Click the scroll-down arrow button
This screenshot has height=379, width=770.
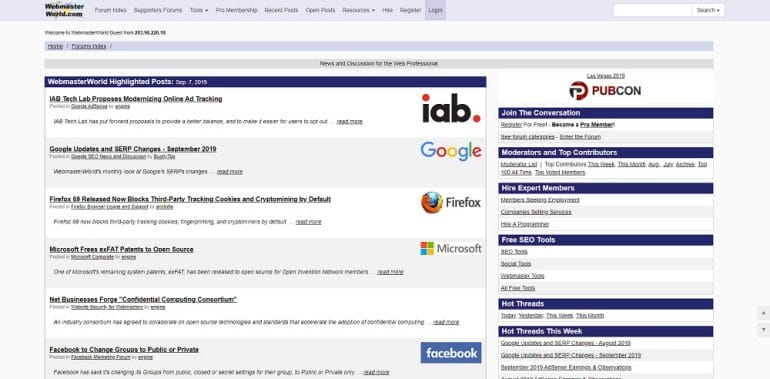pyautogui.click(x=763, y=329)
